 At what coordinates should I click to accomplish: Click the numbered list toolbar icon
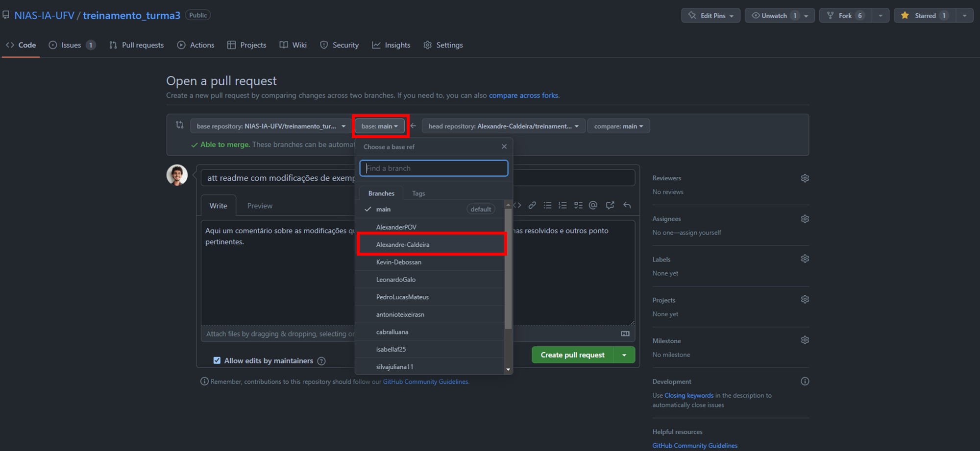point(563,205)
